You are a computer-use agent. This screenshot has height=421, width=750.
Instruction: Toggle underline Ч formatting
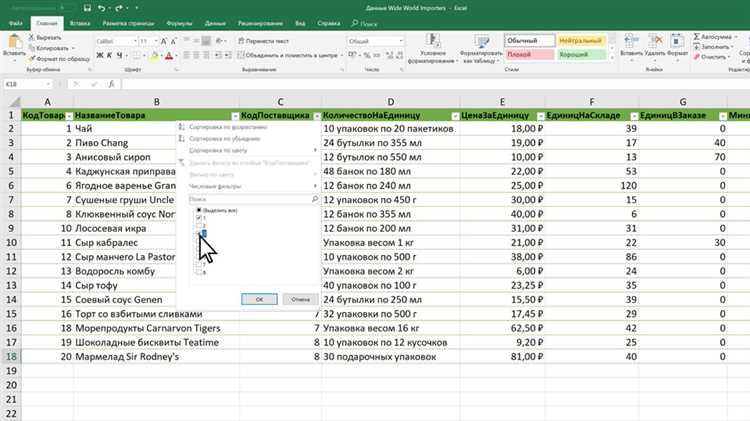pyautogui.click(x=120, y=55)
